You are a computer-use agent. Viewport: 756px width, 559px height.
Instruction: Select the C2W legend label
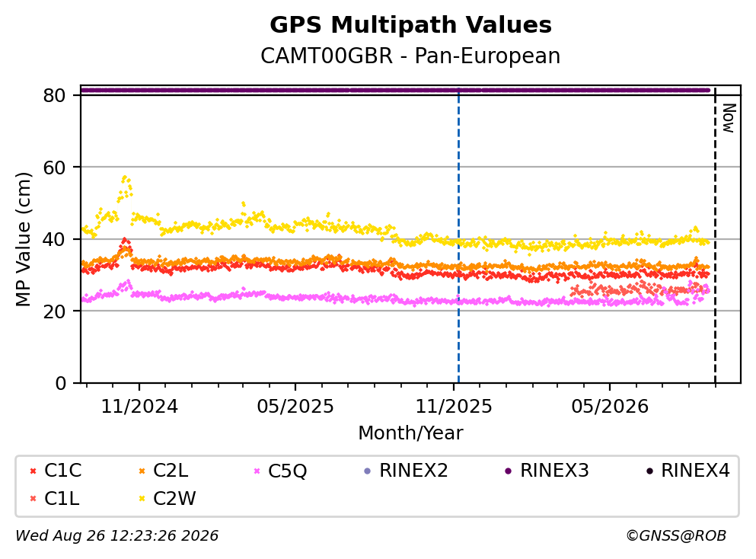(174, 498)
